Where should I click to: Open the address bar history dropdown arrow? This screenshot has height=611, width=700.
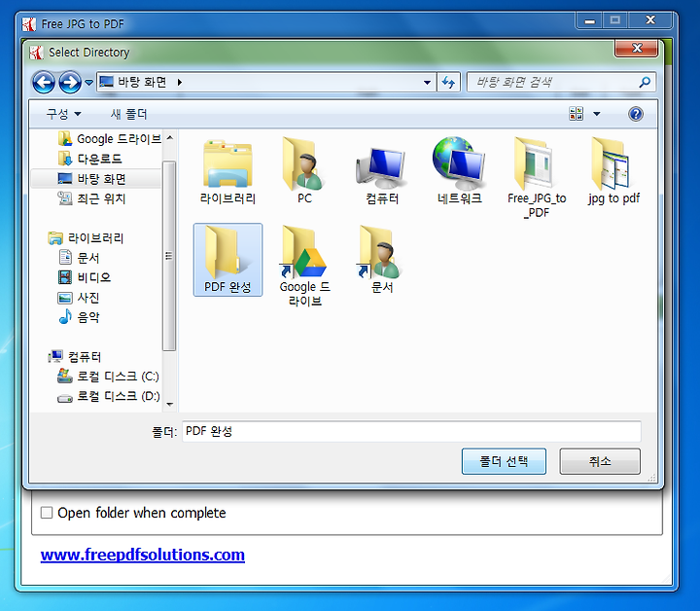click(x=427, y=82)
